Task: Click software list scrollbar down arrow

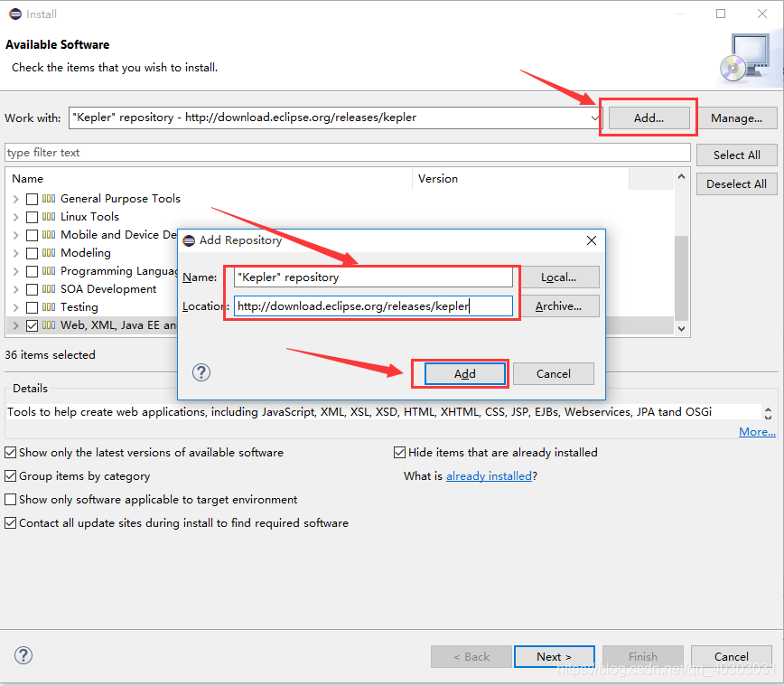Action: click(x=681, y=329)
